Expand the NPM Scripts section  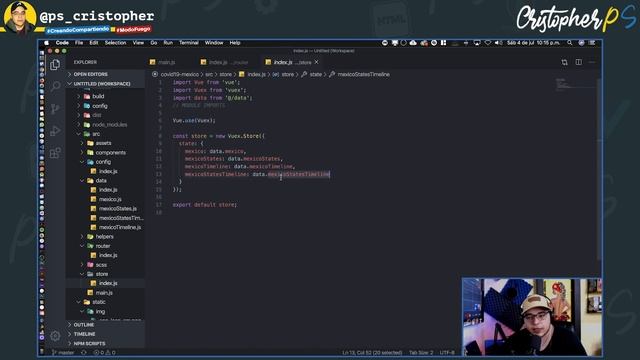[106, 344]
